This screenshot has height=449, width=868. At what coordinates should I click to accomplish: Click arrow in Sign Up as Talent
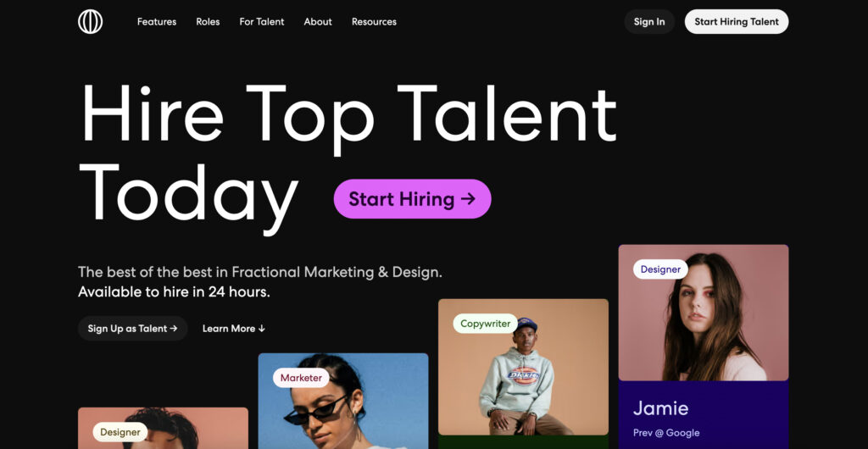174,329
